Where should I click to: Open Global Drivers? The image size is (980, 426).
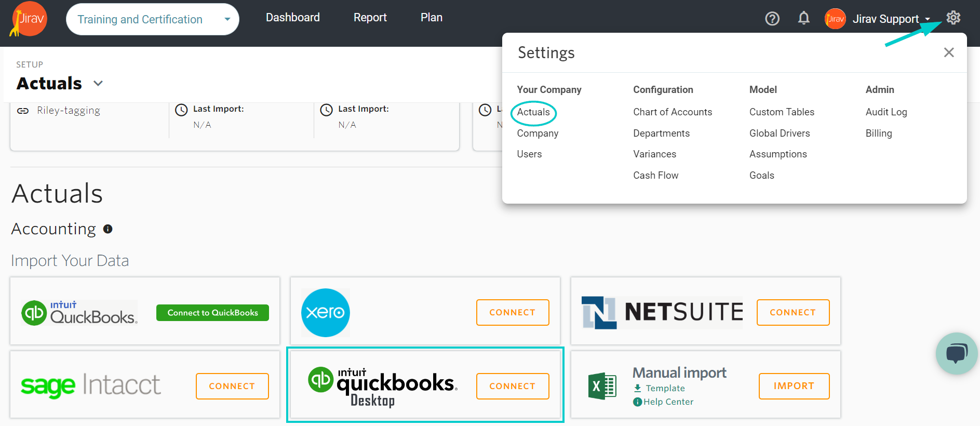coord(780,134)
